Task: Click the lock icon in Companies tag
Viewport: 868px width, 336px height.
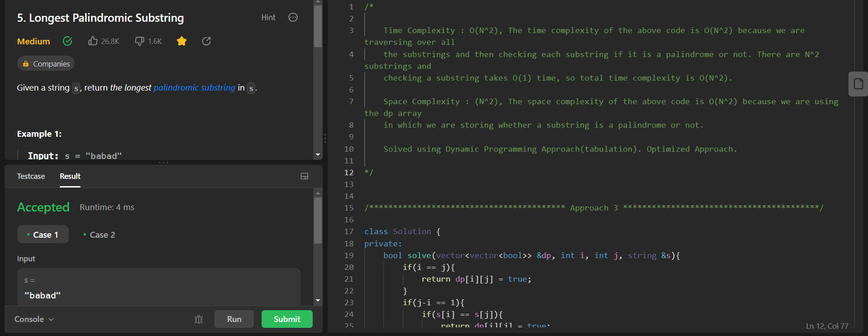Action: coord(26,64)
